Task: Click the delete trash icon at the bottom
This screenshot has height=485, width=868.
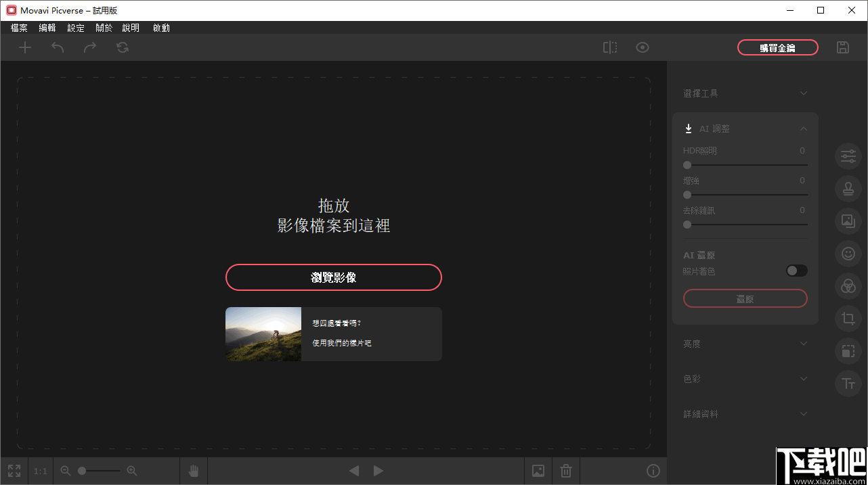Action: pos(566,470)
